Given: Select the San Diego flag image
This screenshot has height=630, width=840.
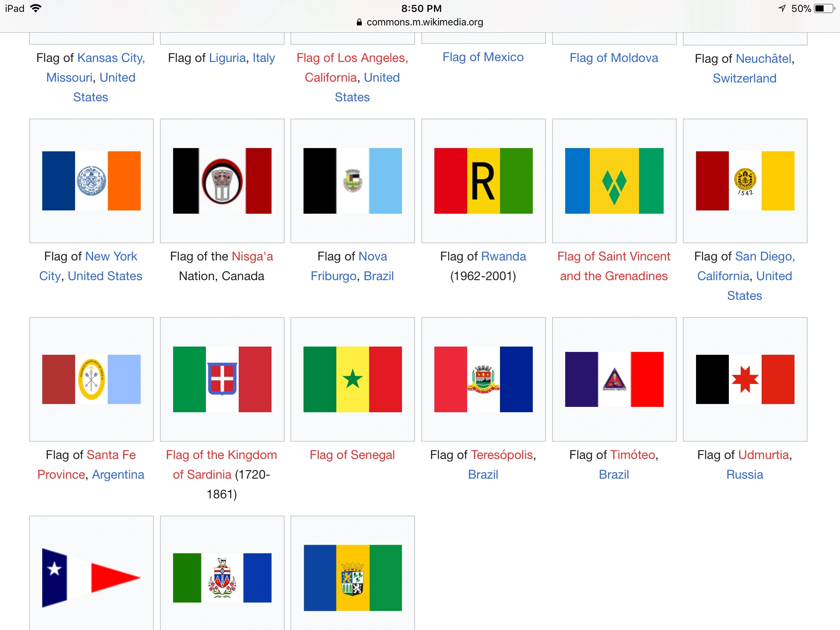Looking at the screenshot, I should coord(745,181).
